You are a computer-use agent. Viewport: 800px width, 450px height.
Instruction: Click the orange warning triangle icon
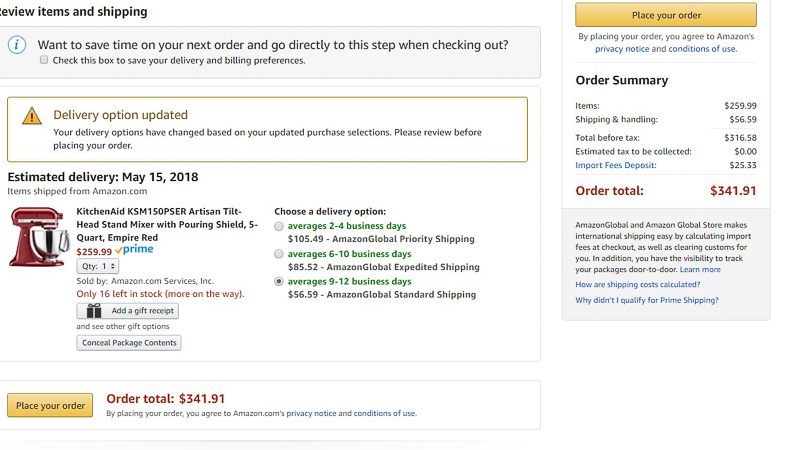click(x=32, y=115)
